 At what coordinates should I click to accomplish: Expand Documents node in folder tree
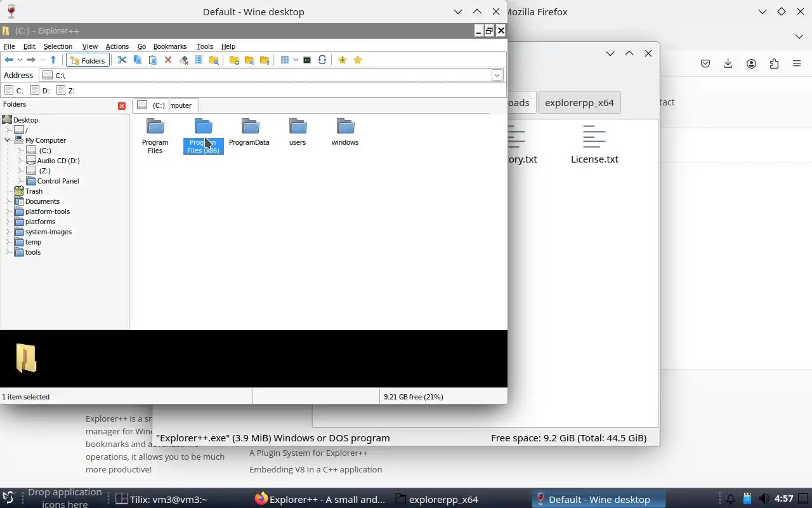click(8, 201)
